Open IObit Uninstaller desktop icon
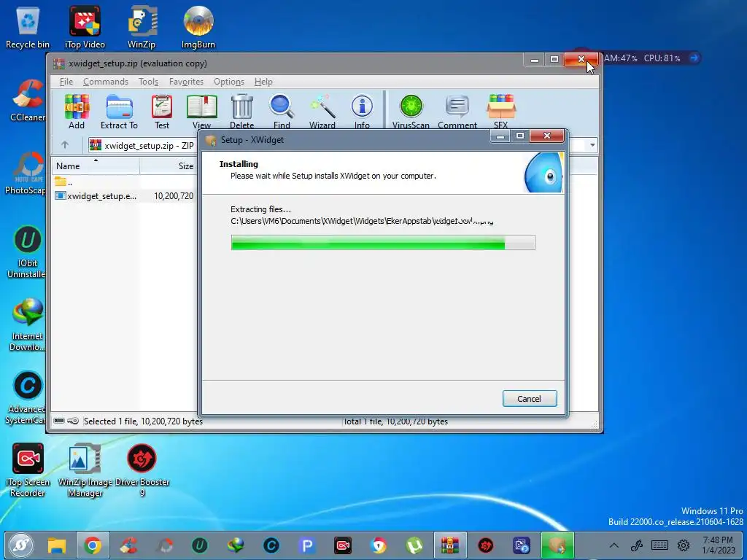The height and width of the screenshot is (560, 747). 27,252
